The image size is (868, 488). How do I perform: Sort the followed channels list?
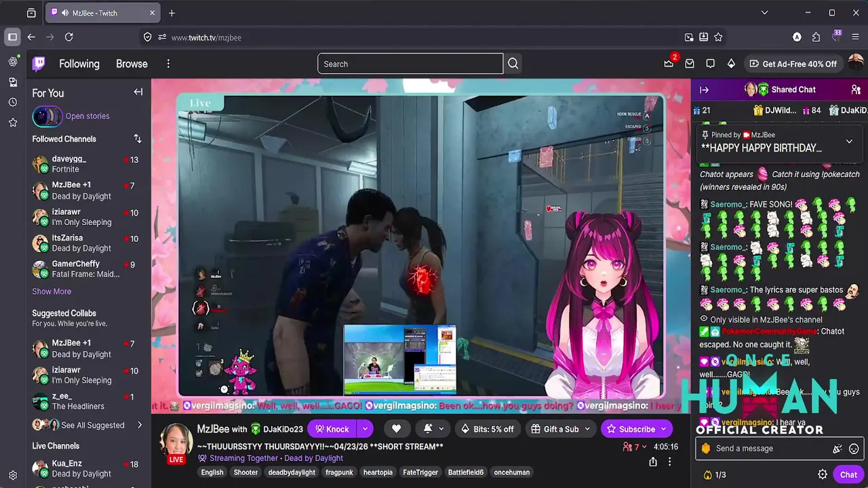tap(138, 139)
